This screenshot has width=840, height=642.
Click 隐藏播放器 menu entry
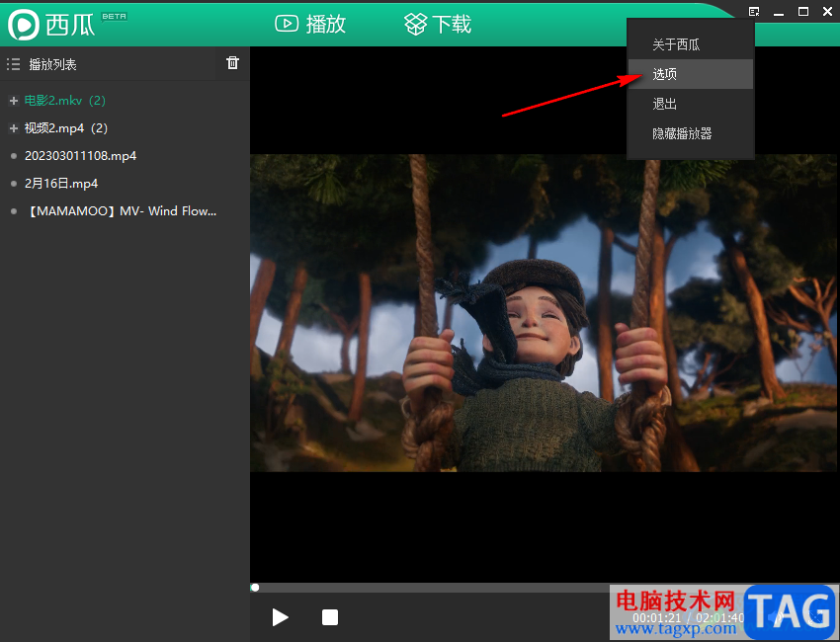click(x=690, y=133)
